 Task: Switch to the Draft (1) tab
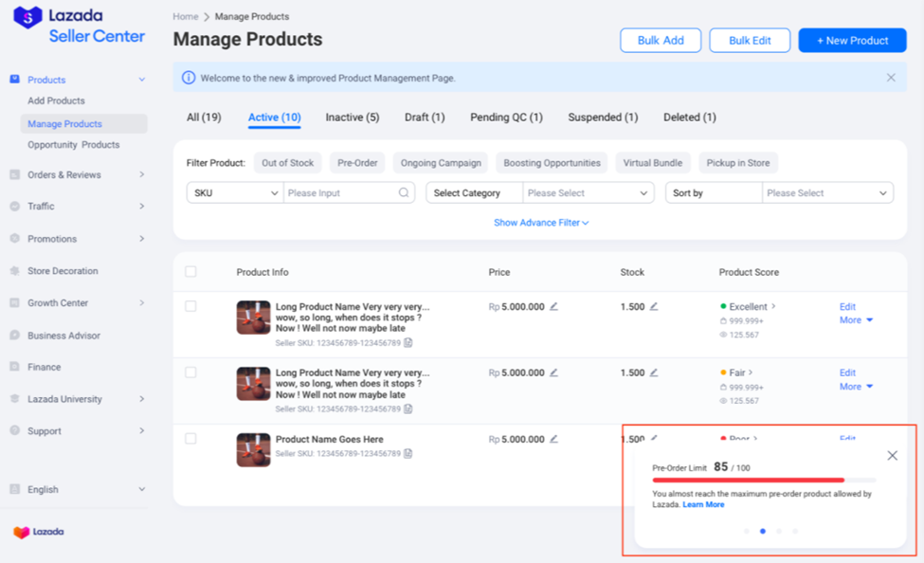[425, 117]
